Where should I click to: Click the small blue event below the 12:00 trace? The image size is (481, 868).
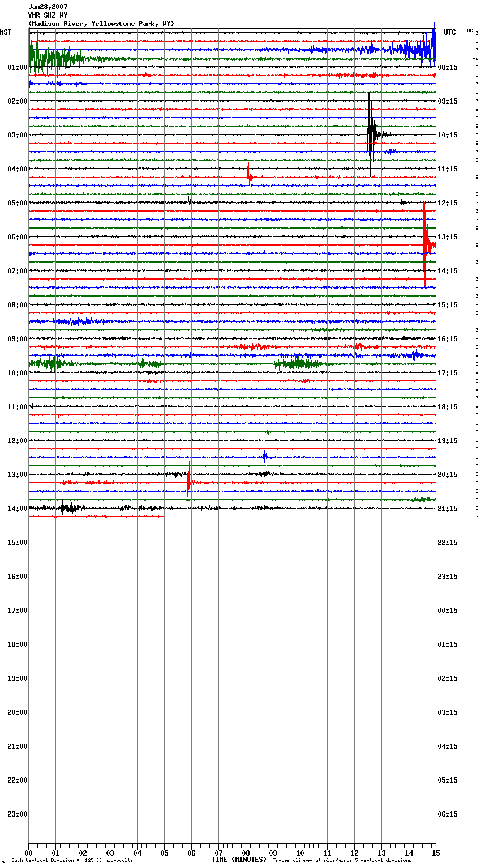tap(265, 456)
